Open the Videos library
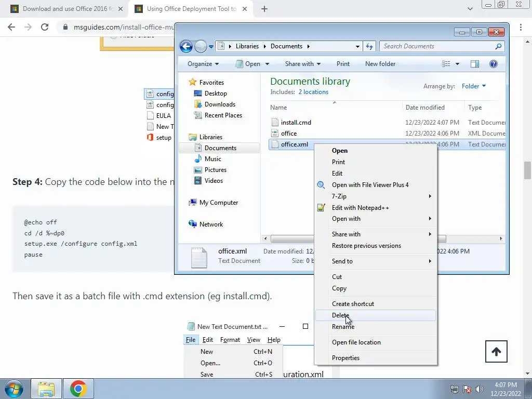Viewport: 532px width, 399px height. (214, 180)
